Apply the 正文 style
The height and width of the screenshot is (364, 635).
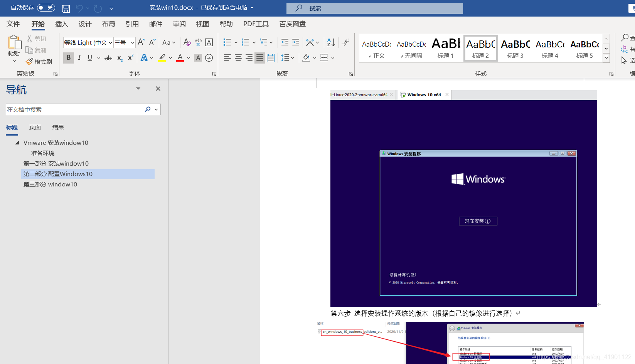[376, 48]
